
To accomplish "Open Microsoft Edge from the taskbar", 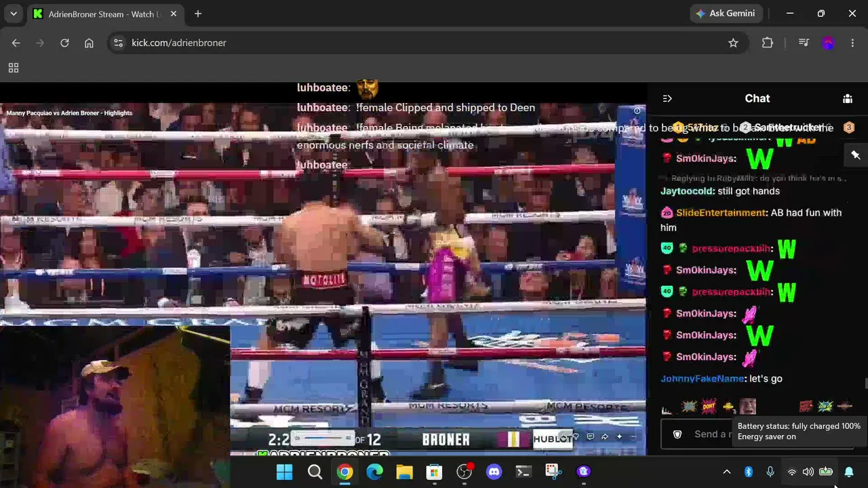I will click(x=374, y=472).
